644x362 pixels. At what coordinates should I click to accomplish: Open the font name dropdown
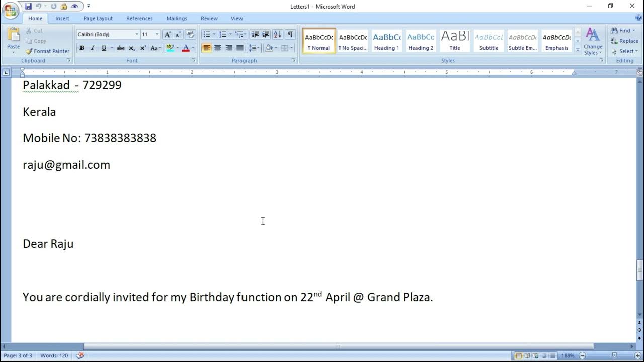click(137, 34)
